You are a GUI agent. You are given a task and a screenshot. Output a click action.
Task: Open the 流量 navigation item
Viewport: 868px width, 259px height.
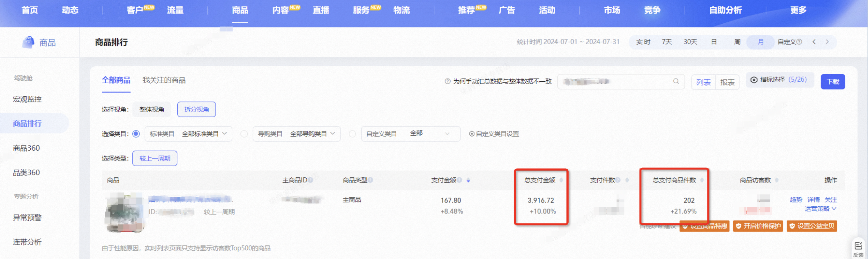(x=176, y=10)
